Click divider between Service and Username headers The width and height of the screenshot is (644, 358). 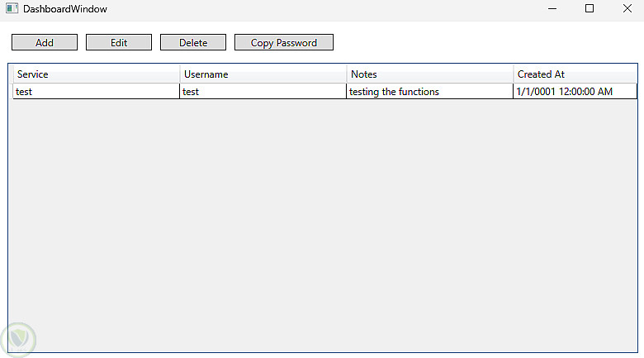pos(180,74)
